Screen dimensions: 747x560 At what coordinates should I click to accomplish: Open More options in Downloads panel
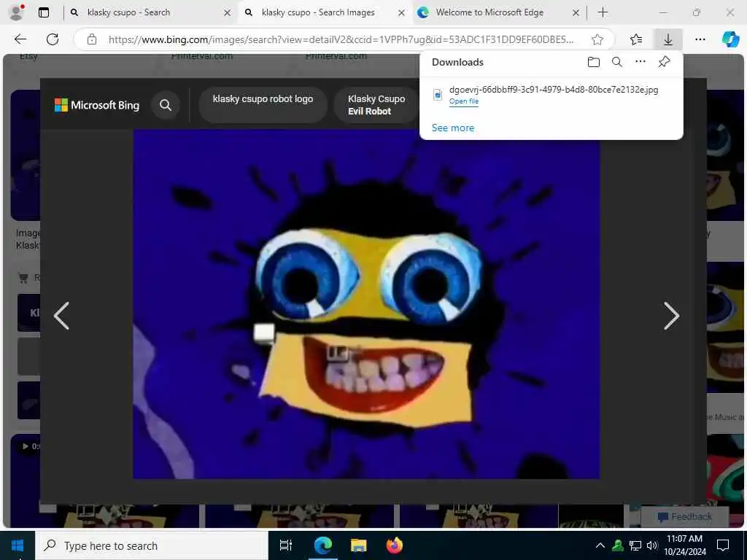(640, 61)
